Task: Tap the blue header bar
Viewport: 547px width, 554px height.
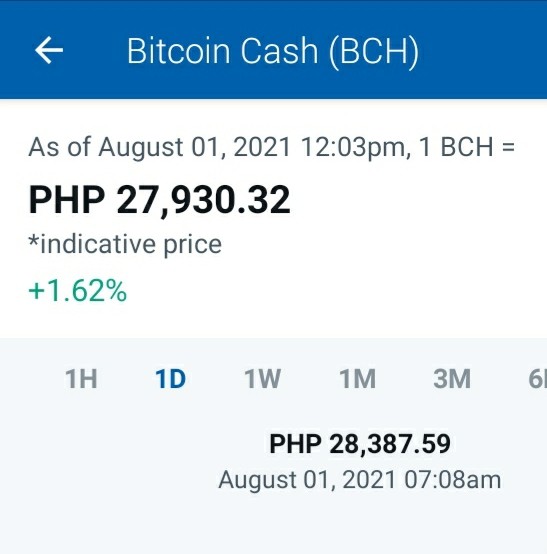Action: pyautogui.click(x=274, y=49)
